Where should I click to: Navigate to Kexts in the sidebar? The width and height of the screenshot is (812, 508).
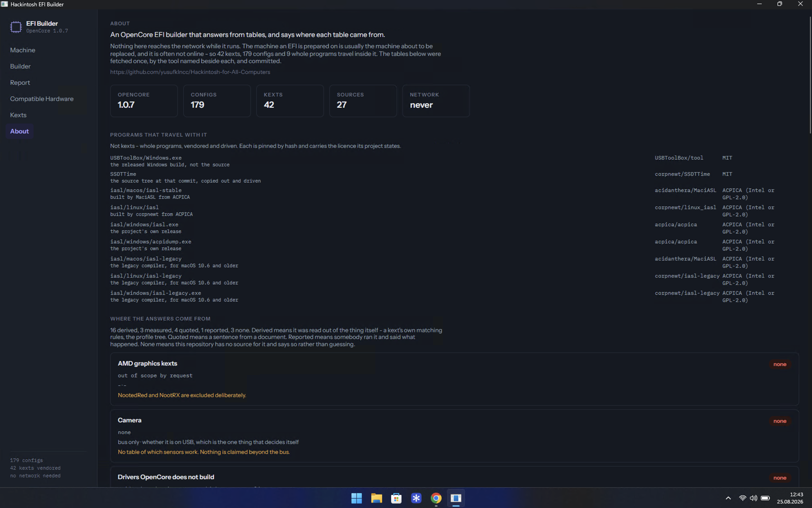coord(18,115)
